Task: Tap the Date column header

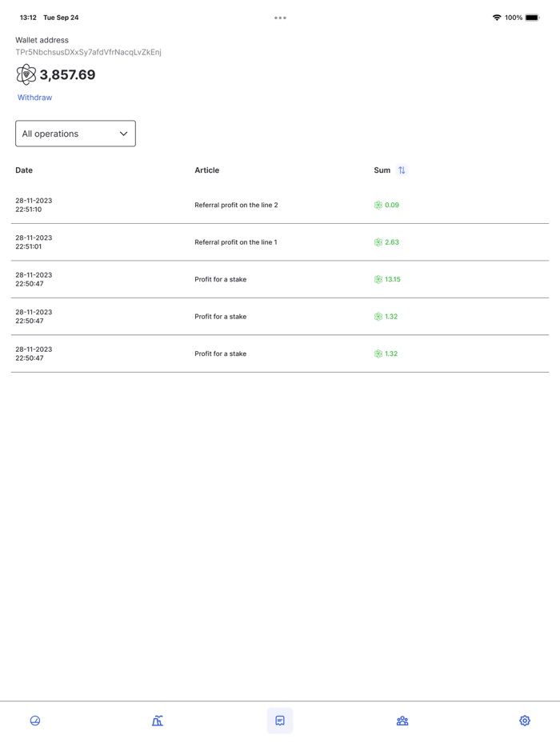Action: pyautogui.click(x=24, y=170)
